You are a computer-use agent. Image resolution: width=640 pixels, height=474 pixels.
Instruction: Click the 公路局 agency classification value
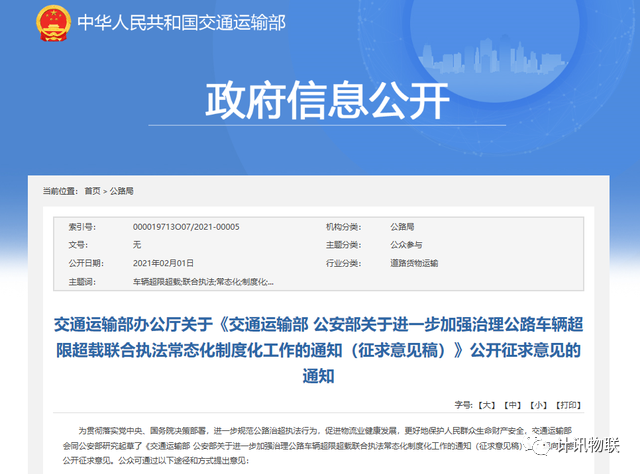(406, 227)
